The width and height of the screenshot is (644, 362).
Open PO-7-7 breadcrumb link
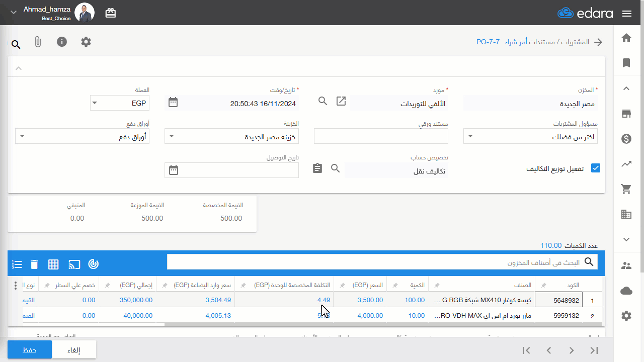488,42
